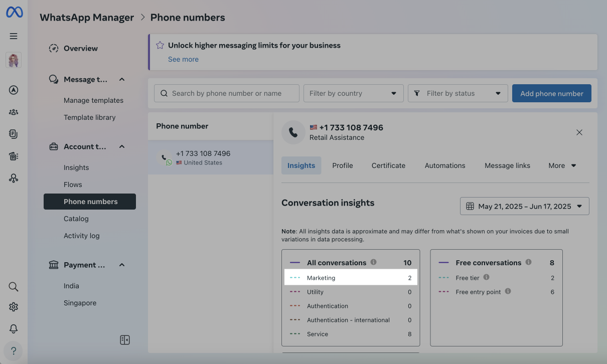
Task: Open the date range picker dropdown
Action: 524,206
